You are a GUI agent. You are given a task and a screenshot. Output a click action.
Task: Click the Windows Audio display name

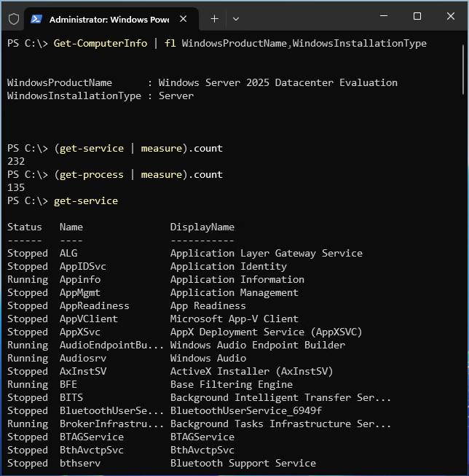click(x=208, y=358)
